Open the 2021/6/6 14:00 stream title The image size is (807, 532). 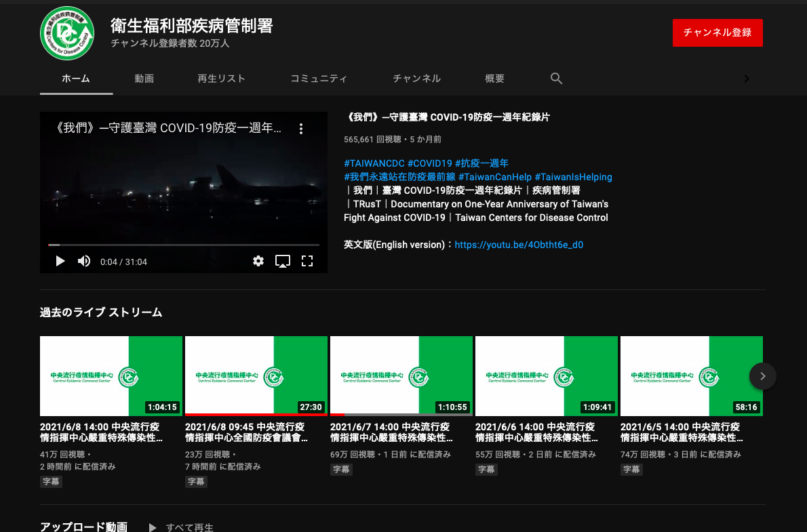coord(537,432)
